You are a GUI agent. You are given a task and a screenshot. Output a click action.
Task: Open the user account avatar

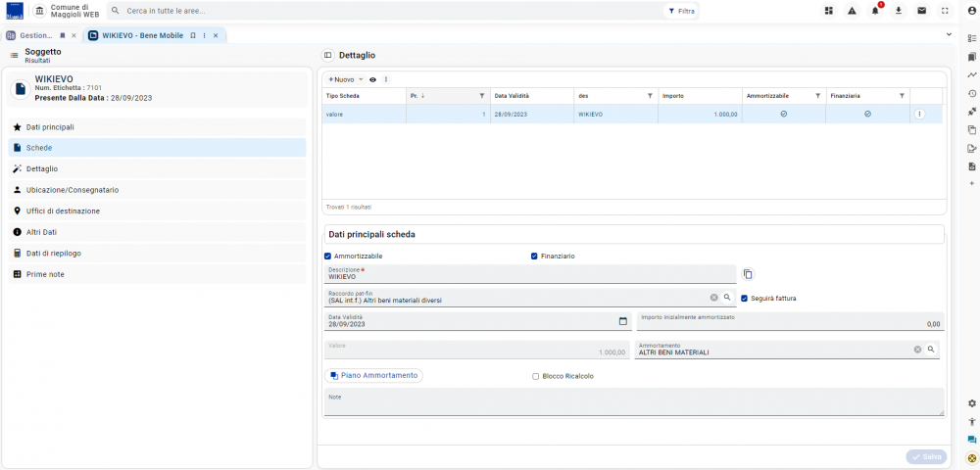[971, 11]
